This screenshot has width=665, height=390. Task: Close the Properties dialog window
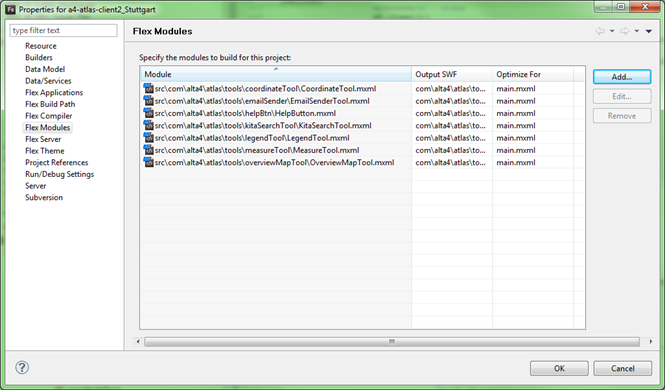point(645,6)
